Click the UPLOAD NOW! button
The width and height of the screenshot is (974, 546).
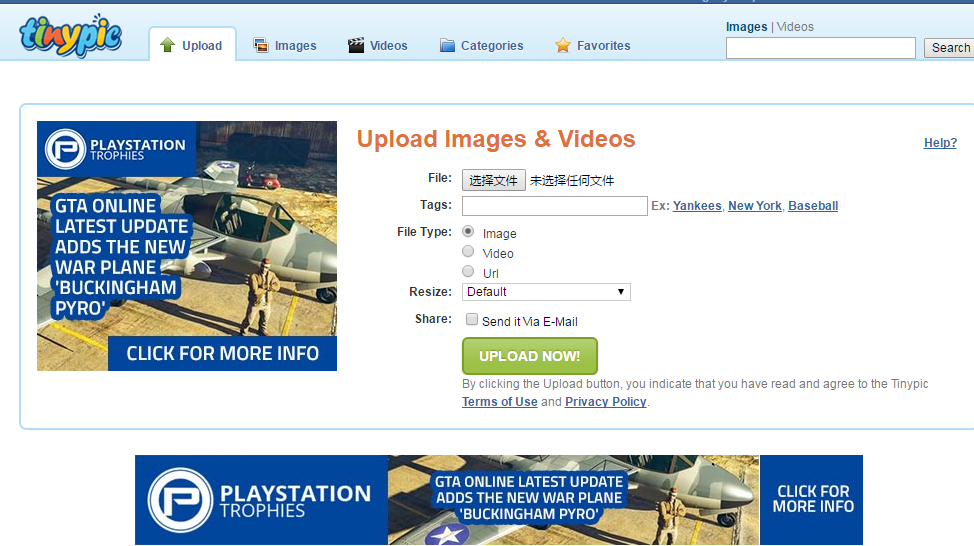(530, 356)
